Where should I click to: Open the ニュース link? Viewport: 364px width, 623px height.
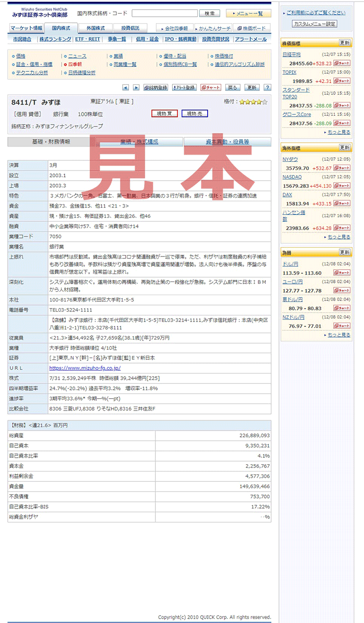[x=77, y=56]
